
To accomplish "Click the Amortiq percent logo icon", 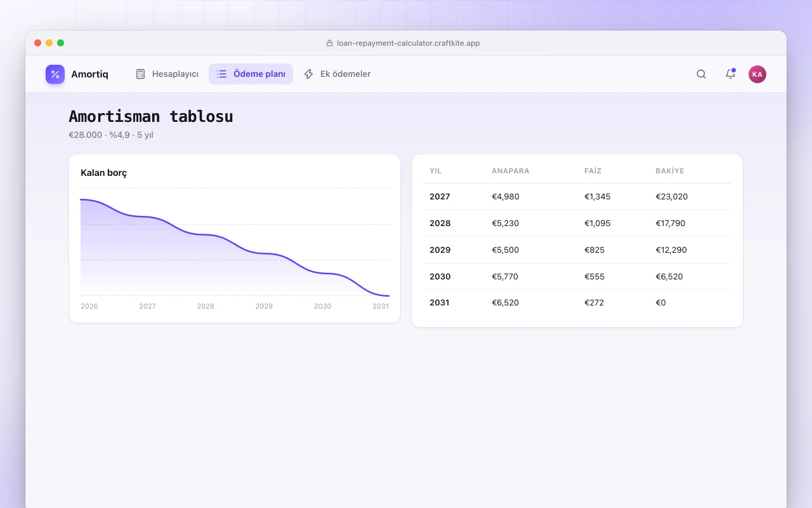I will [55, 74].
